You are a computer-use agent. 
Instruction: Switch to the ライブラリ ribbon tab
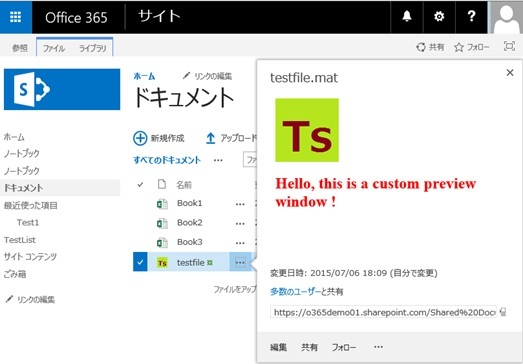93,48
